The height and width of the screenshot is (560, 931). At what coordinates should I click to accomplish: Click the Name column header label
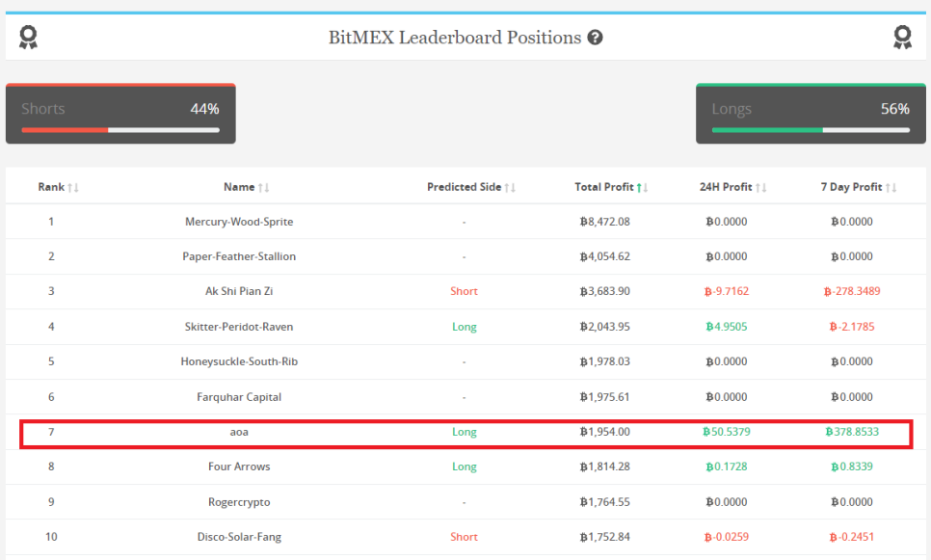click(x=239, y=187)
